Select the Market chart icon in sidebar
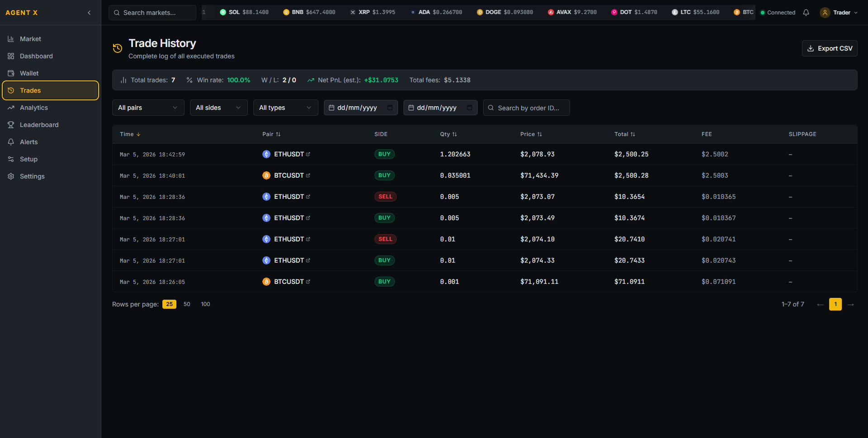The width and height of the screenshot is (868, 438). 10,38
